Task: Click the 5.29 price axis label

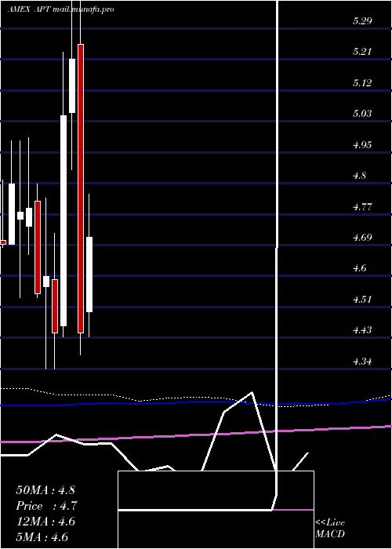Action: coord(362,21)
